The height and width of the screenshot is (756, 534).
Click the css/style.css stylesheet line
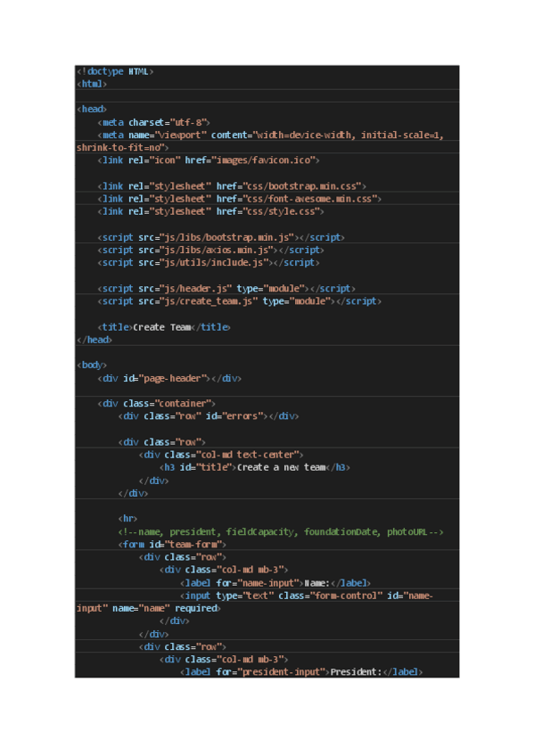(x=210, y=211)
